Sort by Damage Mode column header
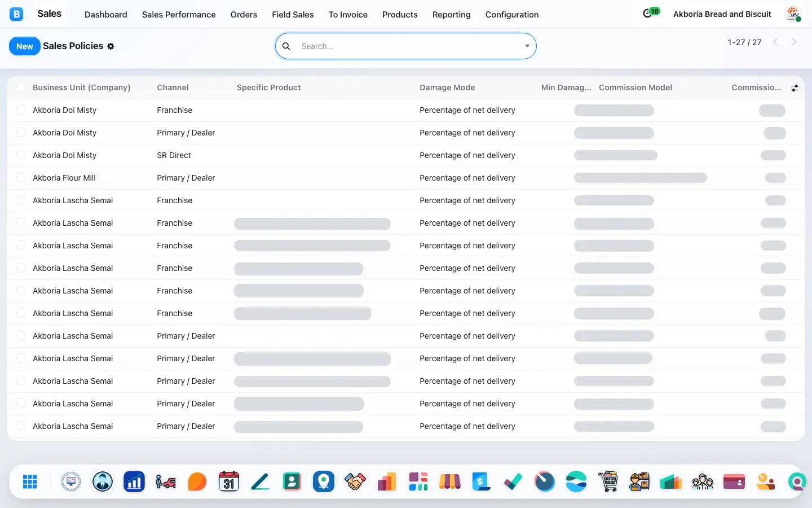 point(447,87)
